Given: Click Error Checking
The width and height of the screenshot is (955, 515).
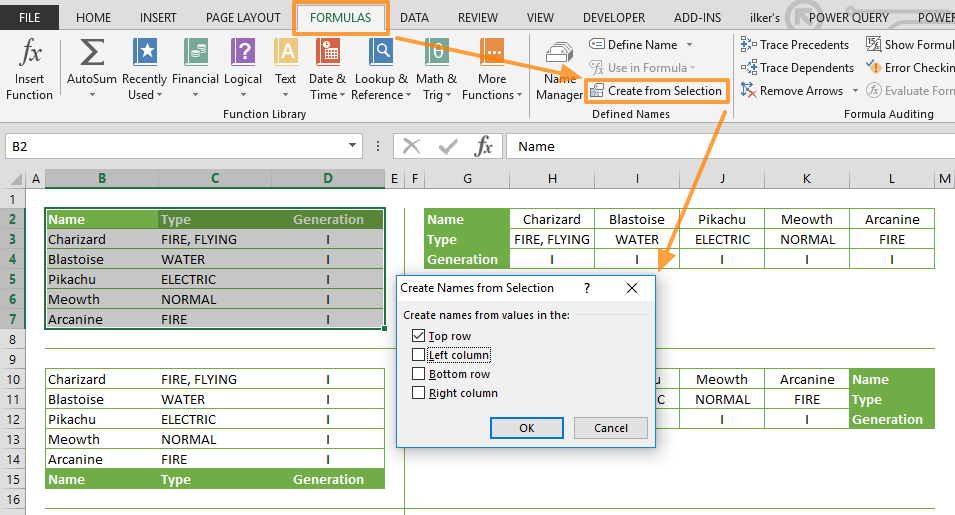Looking at the screenshot, I should tap(910, 68).
